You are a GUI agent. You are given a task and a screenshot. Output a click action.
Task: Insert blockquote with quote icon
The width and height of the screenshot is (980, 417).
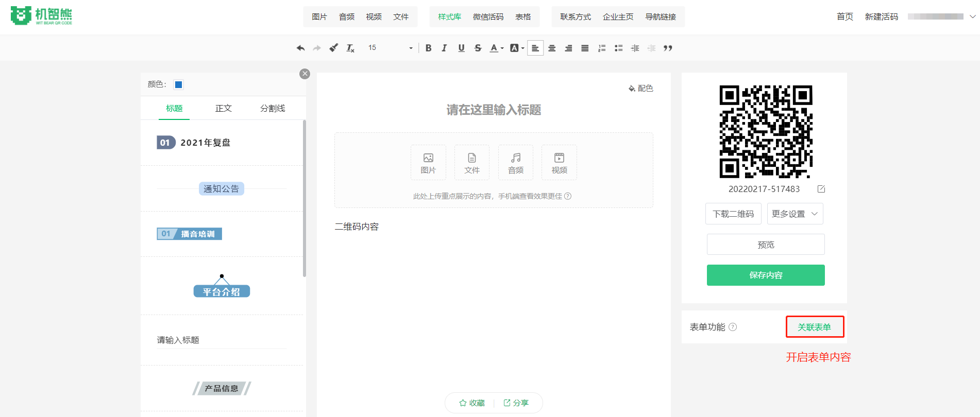coord(668,48)
